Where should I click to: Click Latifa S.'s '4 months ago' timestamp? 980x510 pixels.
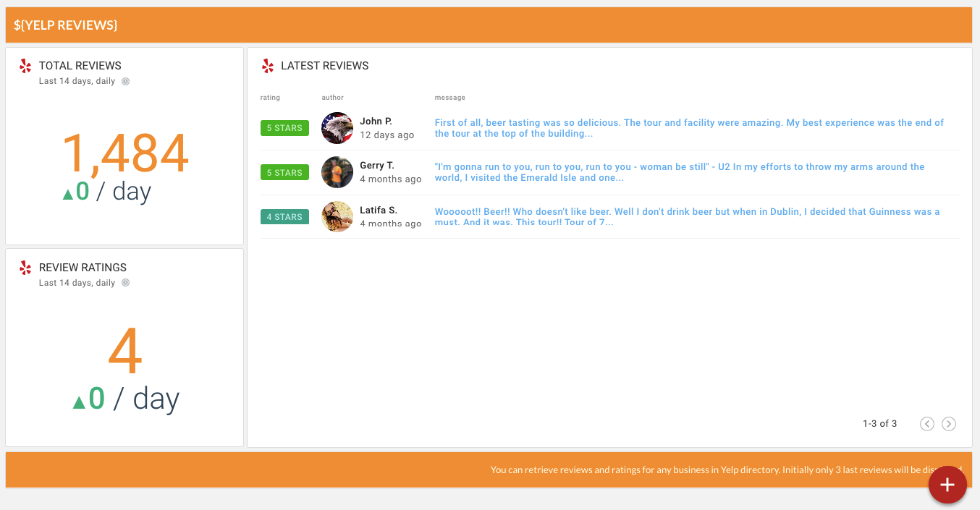(391, 224)
